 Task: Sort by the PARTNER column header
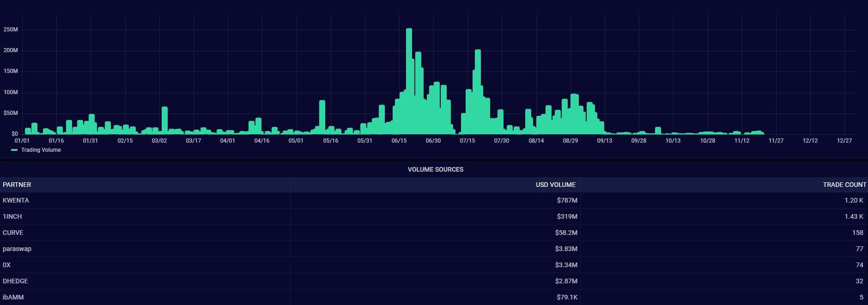pyautogui.click(x=17, y=185)
